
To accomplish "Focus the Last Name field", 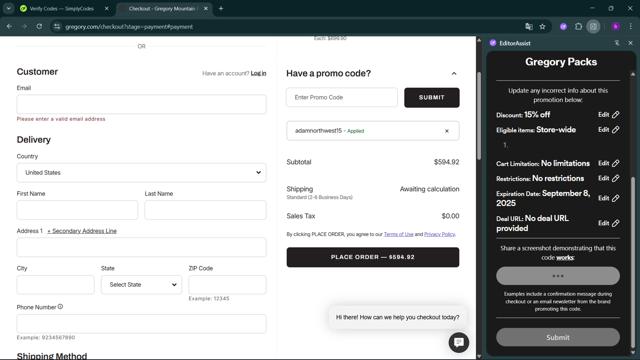I will pos(205,210).
